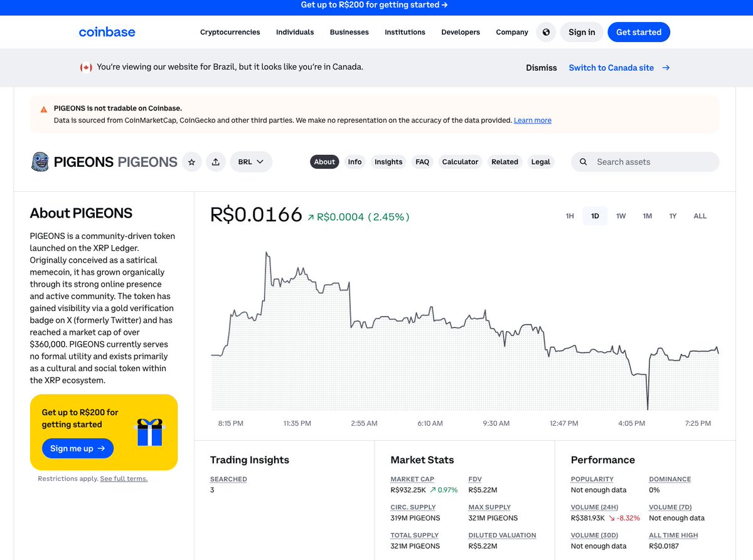This screenshot has height=560, width=753.
Task: Click the Canada flag icon
Action: [86, 67]
